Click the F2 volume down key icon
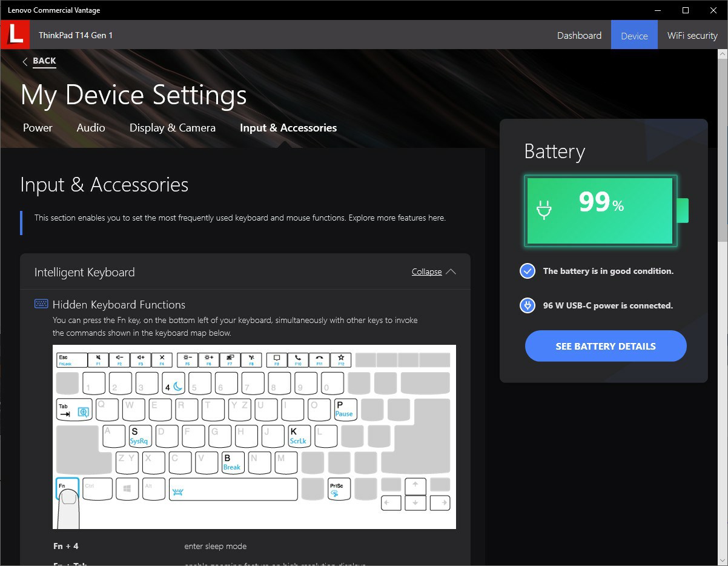This screenshot has width=728, height=566. (119, 360)
